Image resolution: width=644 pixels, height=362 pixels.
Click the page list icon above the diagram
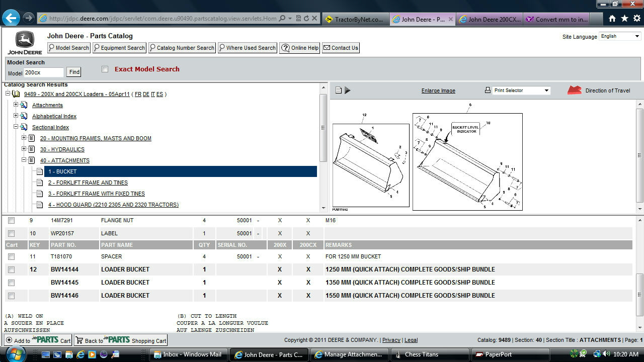pyautogui.click(x=339, y=90)
